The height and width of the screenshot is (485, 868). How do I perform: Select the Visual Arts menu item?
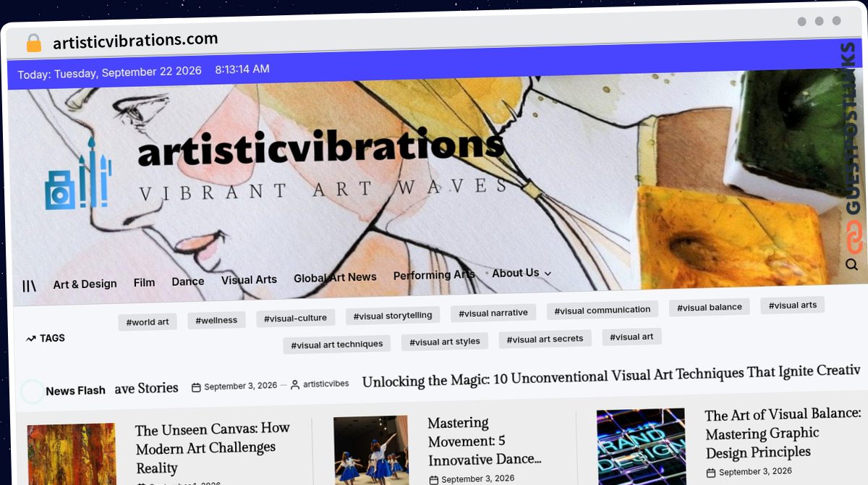pos(249,279)
